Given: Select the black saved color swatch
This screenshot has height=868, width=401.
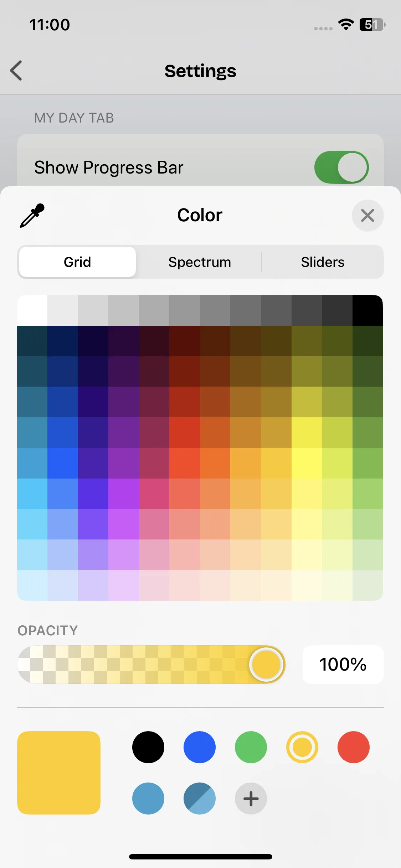Looking at the screenshot, I should tap(148, 747).
